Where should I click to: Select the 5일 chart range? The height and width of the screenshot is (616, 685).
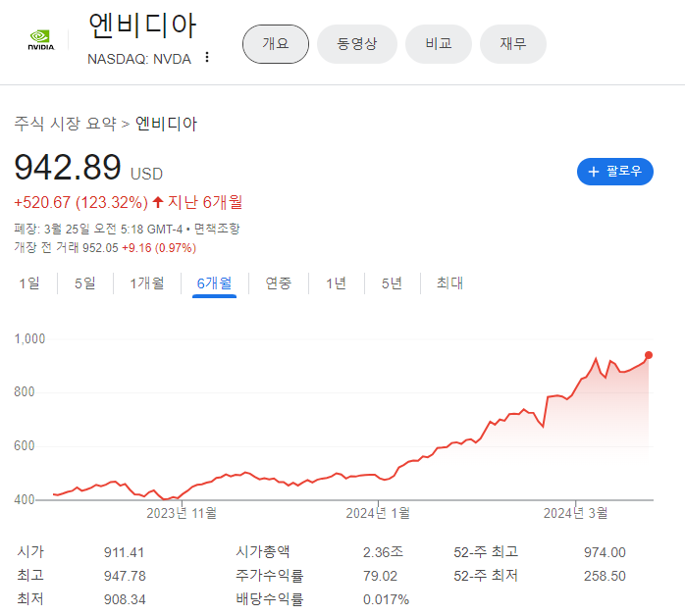pos(85,283)
